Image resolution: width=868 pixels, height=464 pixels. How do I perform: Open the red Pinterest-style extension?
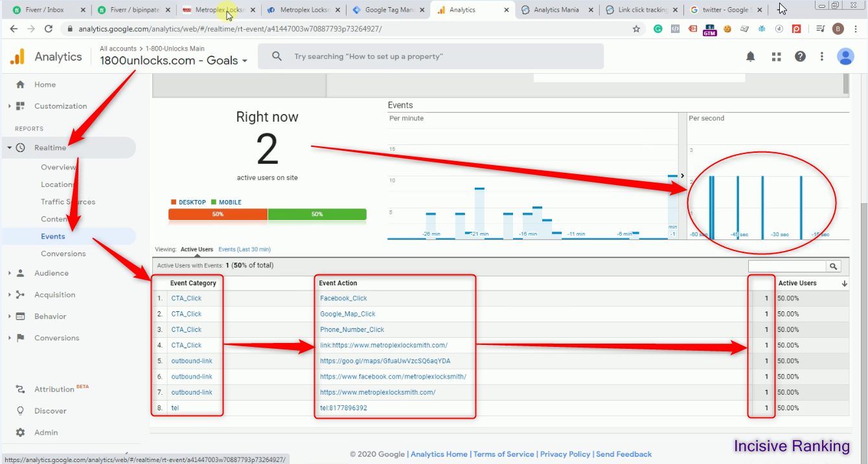point(797,29)
